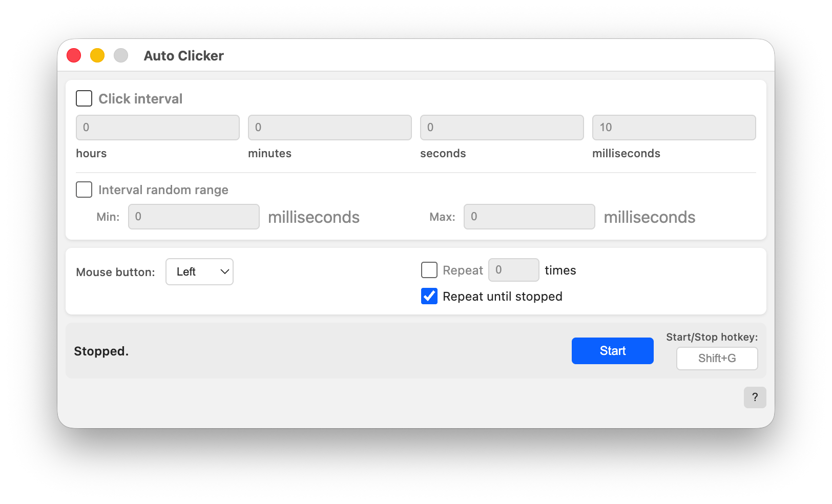Click the milliseconds interval field showing 10
This screenshot has height=504, width=832.
point(674,128)
